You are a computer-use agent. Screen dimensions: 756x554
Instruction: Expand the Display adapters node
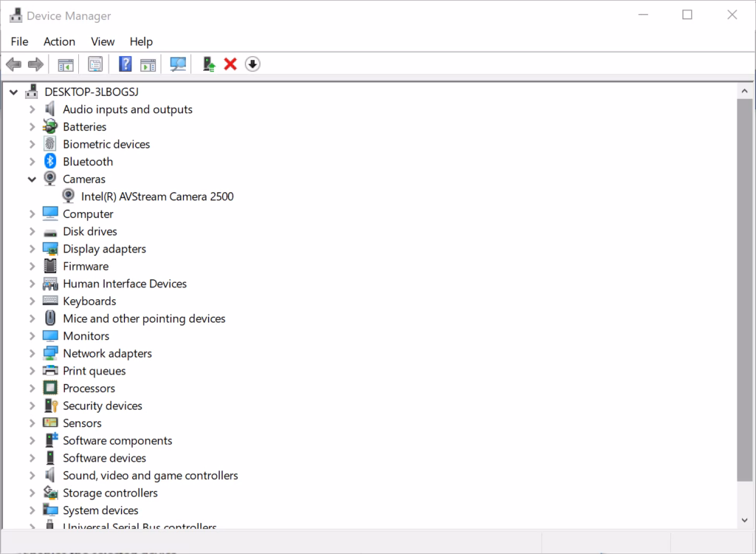click(x=32, y=249)
